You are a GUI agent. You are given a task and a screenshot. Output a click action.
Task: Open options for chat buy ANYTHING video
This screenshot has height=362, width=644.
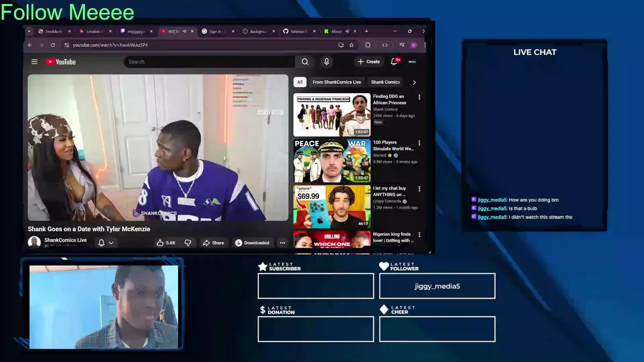pyautogui.click(x=419, y=189)
